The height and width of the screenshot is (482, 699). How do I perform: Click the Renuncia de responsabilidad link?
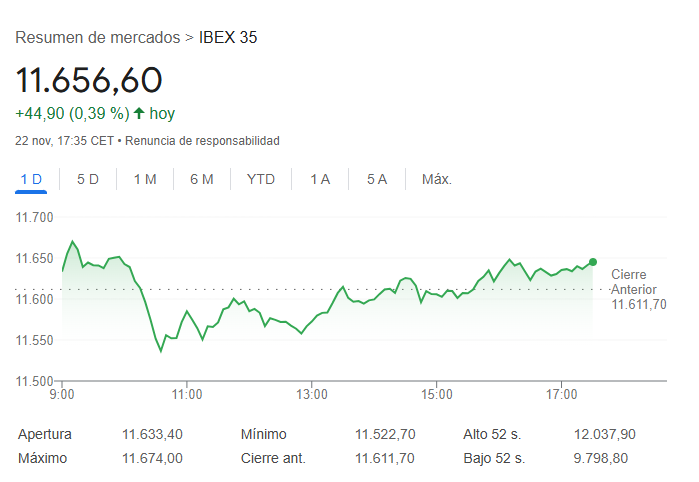[202, 141]
